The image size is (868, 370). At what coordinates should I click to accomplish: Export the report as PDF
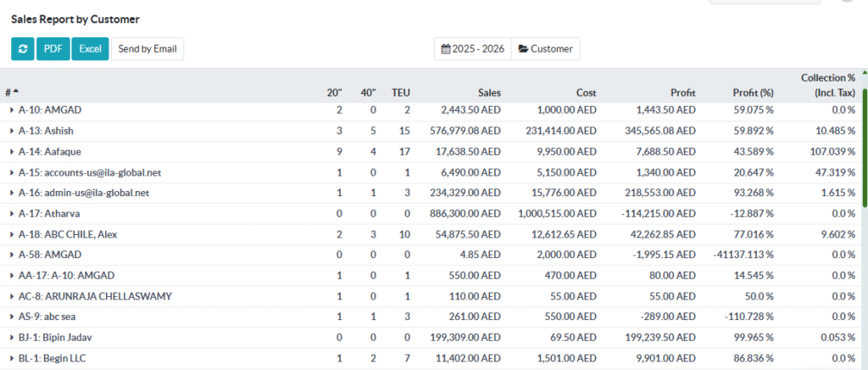53,49
